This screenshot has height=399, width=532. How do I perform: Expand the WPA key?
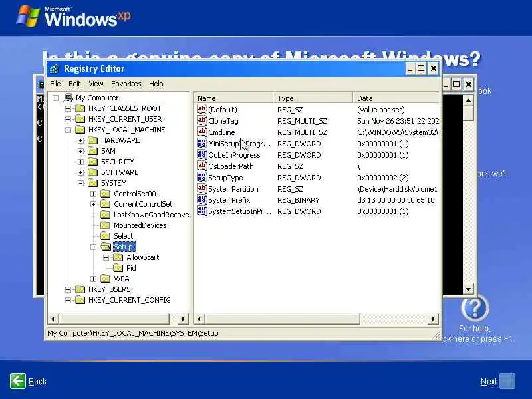(94, 279)
